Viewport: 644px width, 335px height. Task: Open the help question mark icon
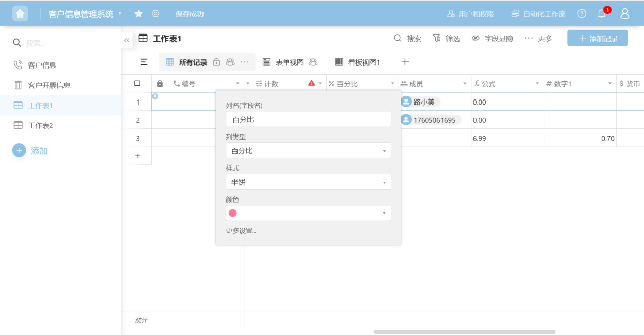click(582, 14)
